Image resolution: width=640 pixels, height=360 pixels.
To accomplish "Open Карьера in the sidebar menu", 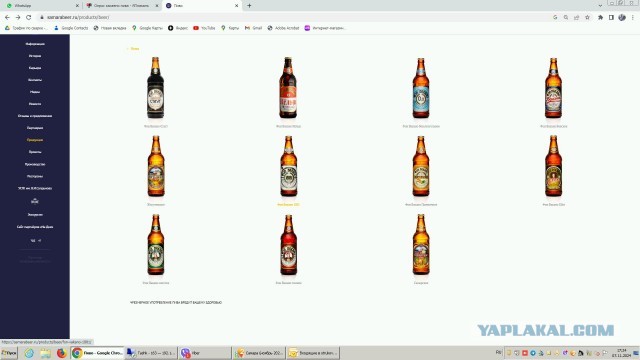I will [35, 68].
